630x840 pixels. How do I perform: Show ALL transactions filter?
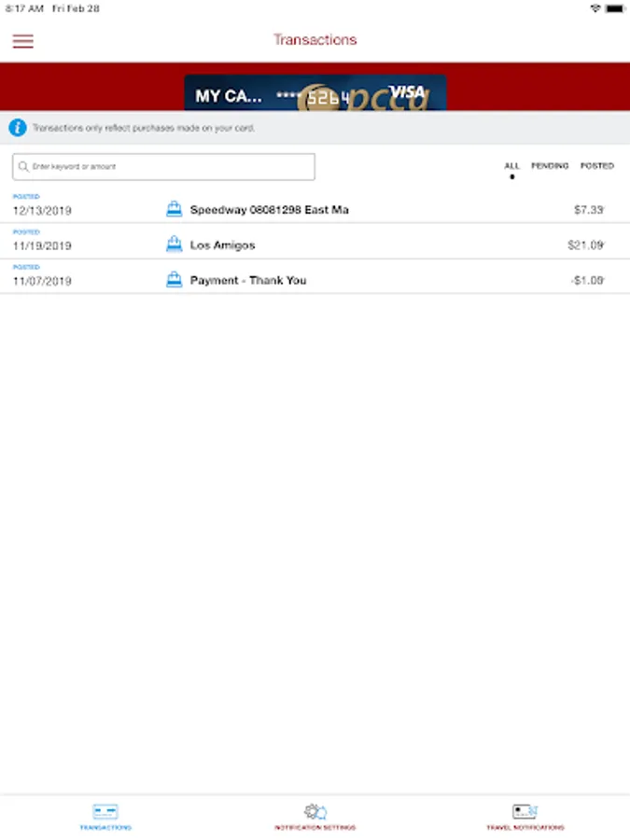pyautogui.click(x=512, y=166)
